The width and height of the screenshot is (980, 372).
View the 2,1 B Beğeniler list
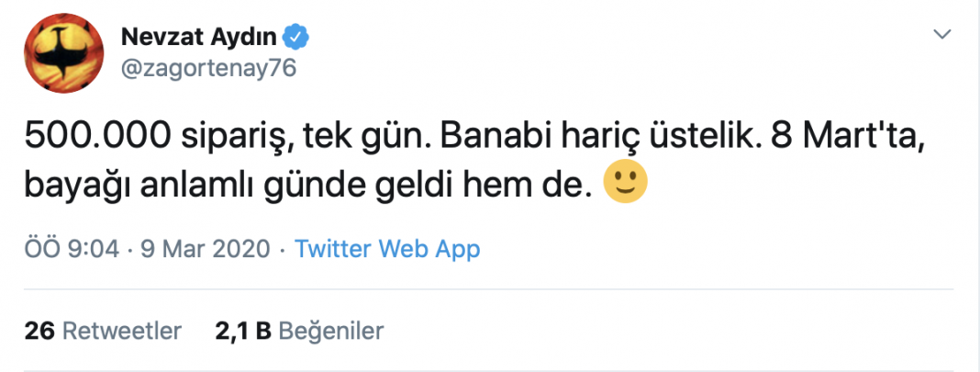tap(299, 331)
